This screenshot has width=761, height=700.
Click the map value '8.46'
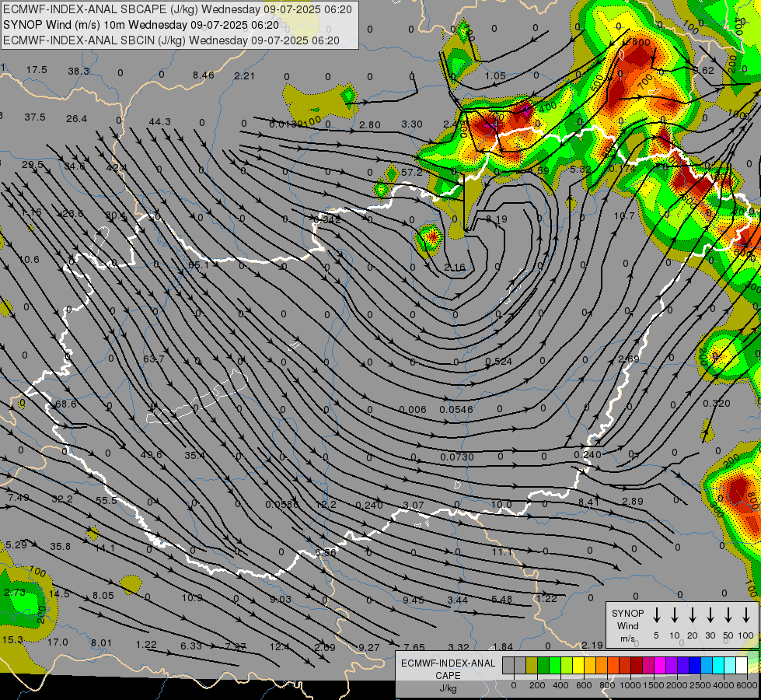click(x=203, y=75)
